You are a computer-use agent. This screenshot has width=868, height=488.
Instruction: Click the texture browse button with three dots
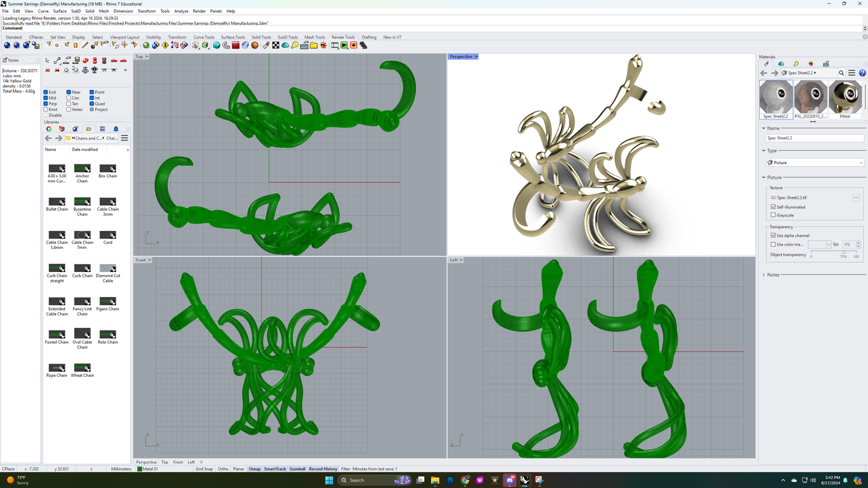[856, 197]
